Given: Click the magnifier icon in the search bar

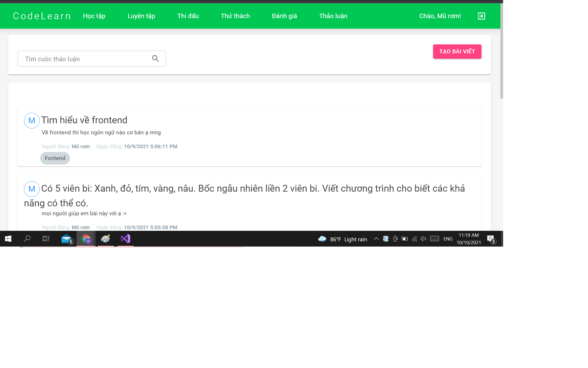Looking at the screenshot, I should click(156, 59).
